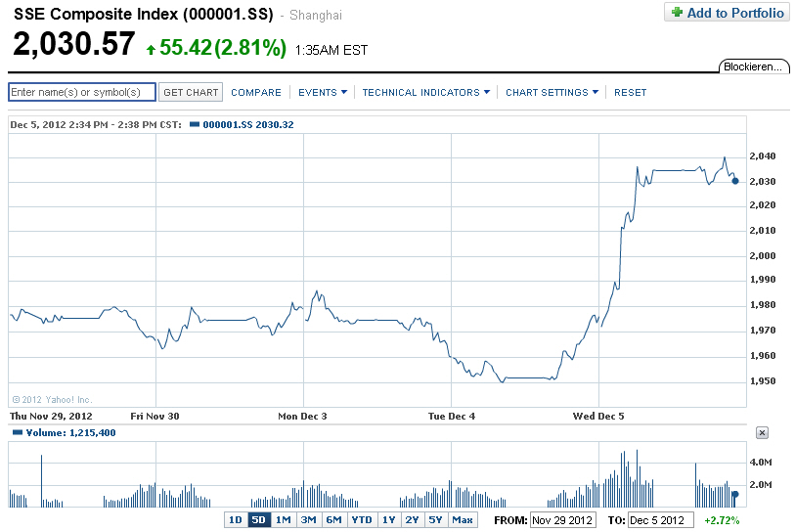Open the Chart Settings dropdown

tap(552, 92)
